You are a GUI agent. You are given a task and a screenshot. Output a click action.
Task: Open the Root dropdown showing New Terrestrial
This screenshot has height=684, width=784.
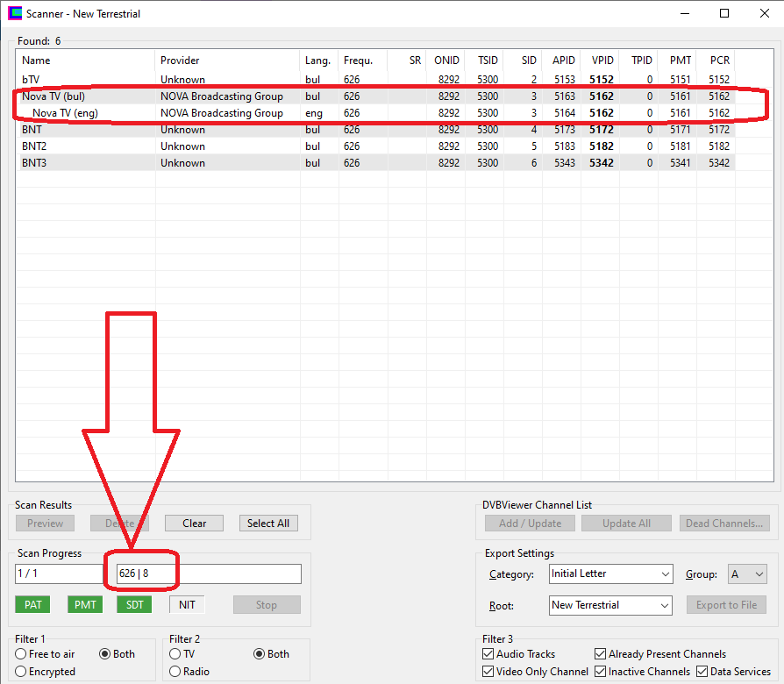point(610,605)
